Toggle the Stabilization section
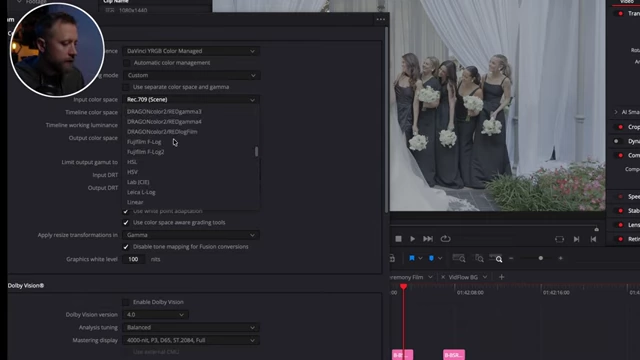640x360 pixels. (x=620, y=211)
